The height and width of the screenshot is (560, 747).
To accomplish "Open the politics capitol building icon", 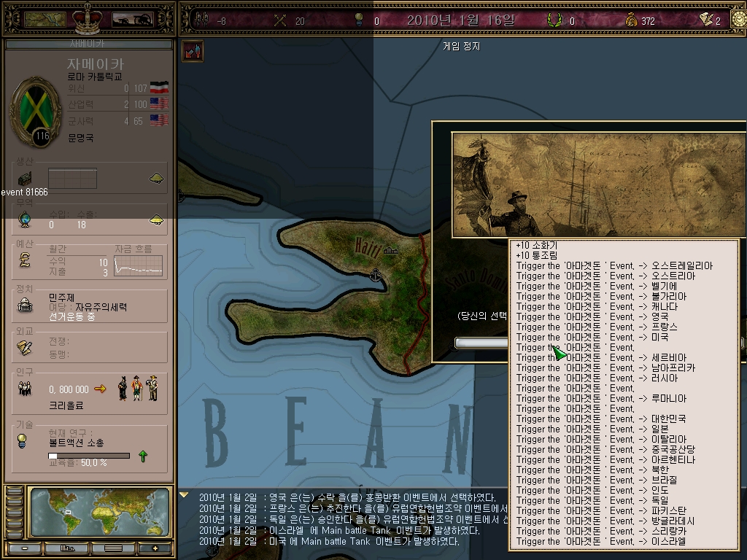I will pos(25,306).
